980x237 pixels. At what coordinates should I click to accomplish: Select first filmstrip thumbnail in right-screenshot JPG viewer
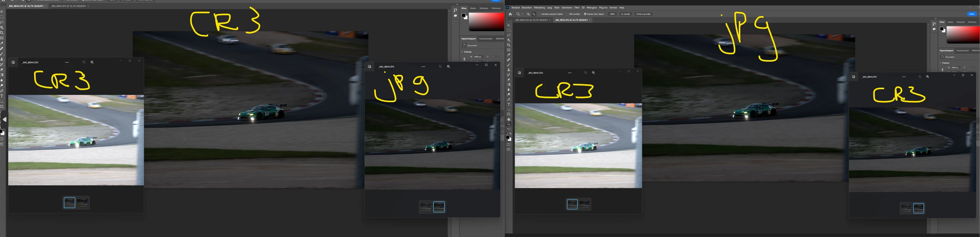coord(906,208)
